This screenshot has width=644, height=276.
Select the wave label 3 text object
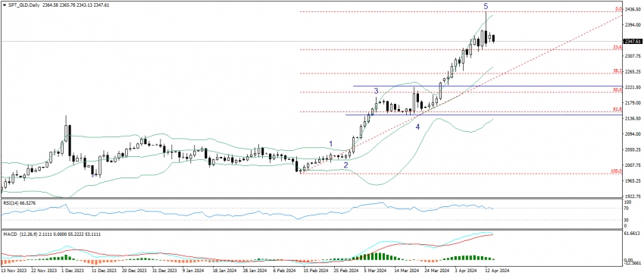point(375,90)
